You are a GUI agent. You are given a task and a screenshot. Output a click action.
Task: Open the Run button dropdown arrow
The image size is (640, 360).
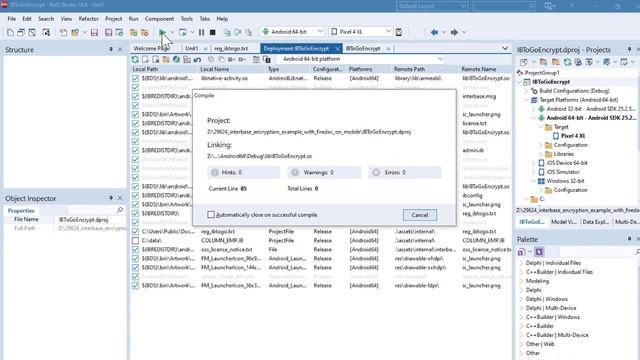172,32
